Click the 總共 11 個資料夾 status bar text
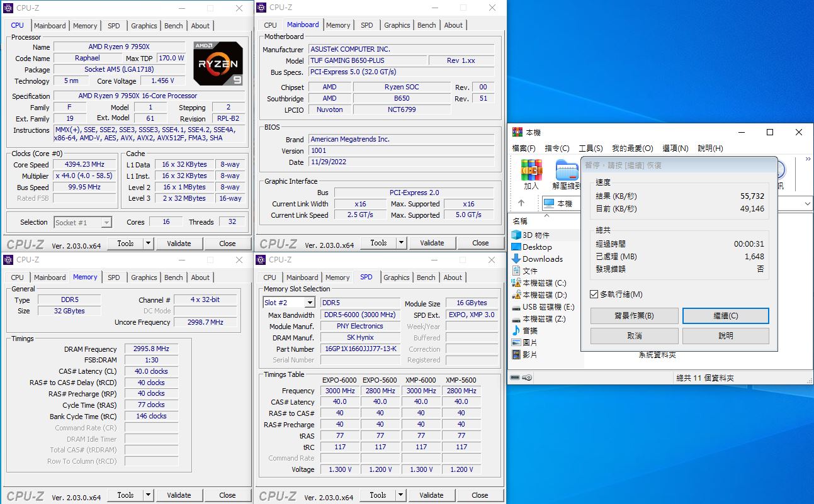The height and width of the screenshot is (504, 814). [704, 378]
